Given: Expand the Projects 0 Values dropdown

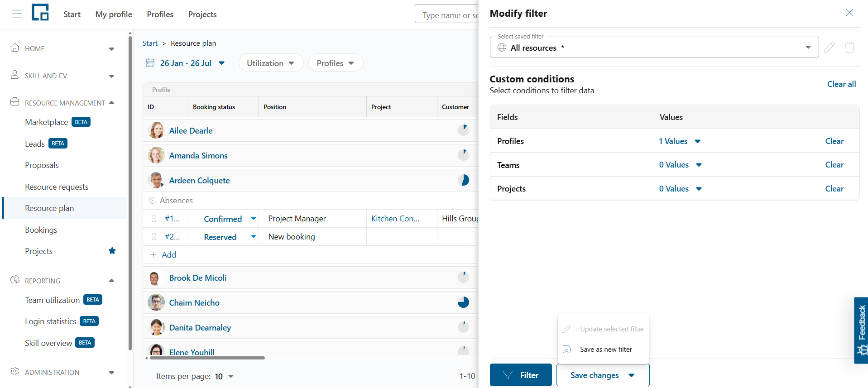Looking at the screenshot, I should pos(681,189).
